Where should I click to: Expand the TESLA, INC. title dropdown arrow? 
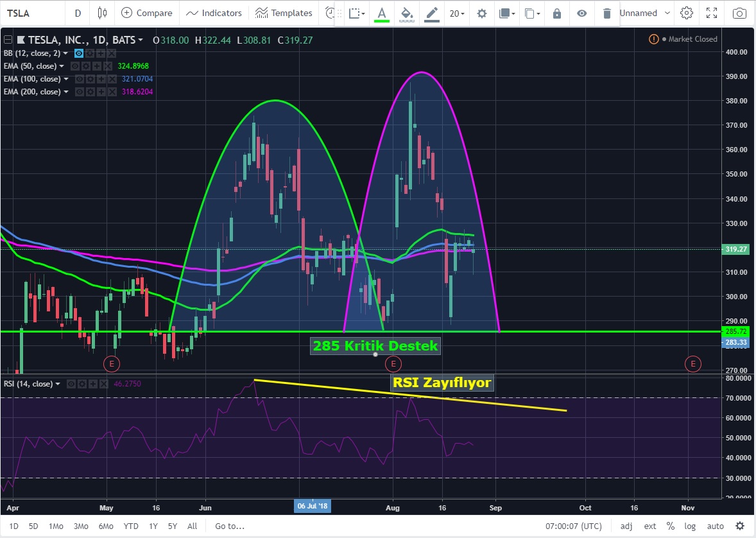[x=141, y=40]
